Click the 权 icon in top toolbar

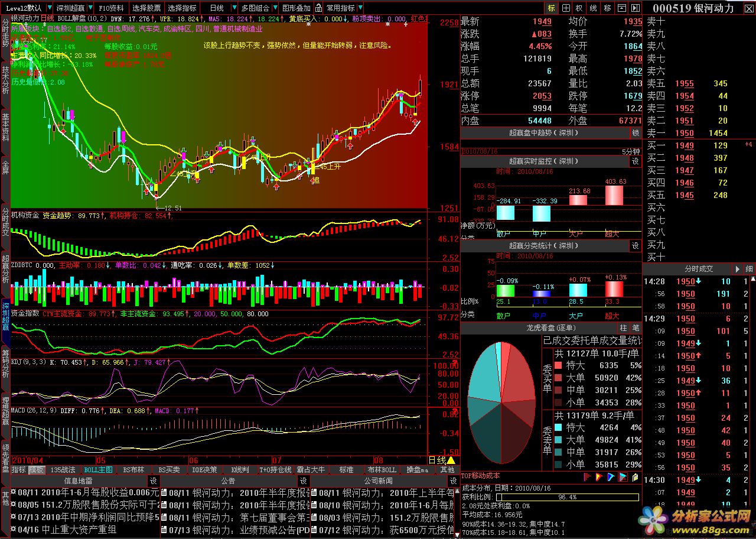tap(579, 8)
